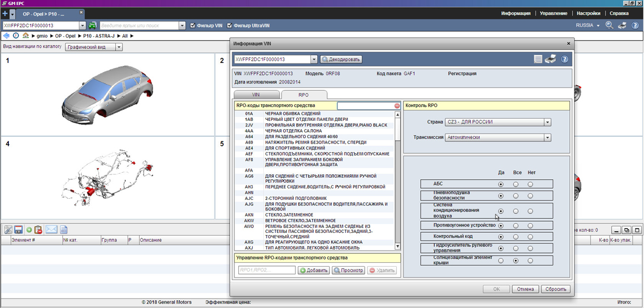Open the Настройки menu
This screenshot has width=644, height=308.
pyautogui.click(x=588, y=13)
